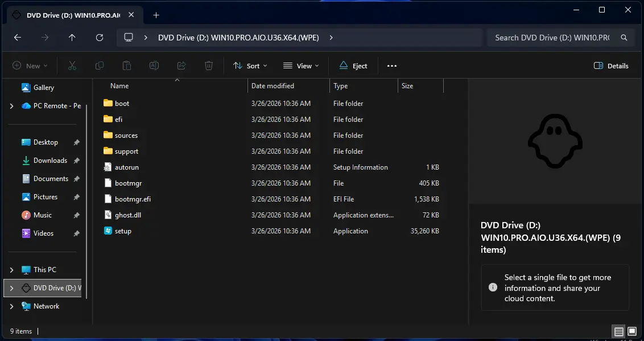Click DVD Drive path segment in address bar

pos(238,38)
